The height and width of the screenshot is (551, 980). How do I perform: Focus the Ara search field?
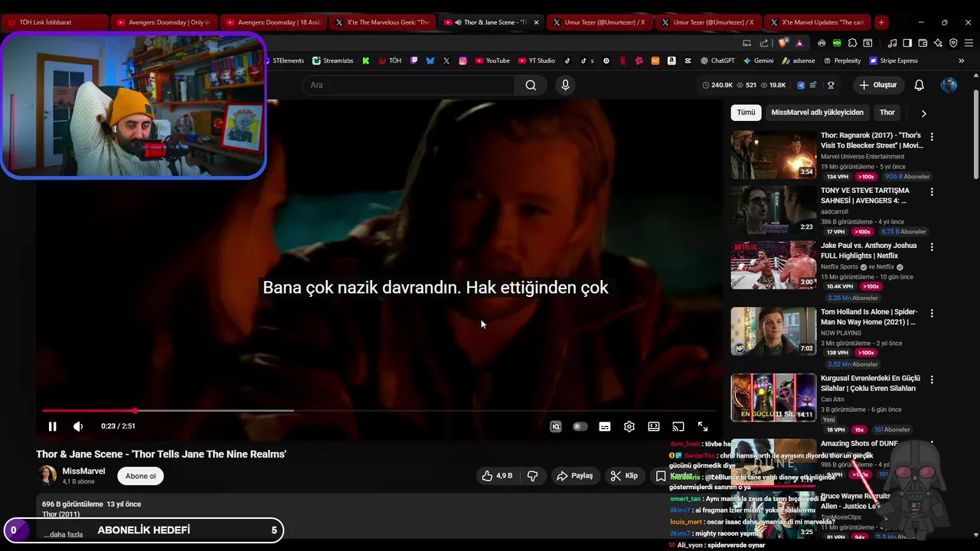click(408, 85)
